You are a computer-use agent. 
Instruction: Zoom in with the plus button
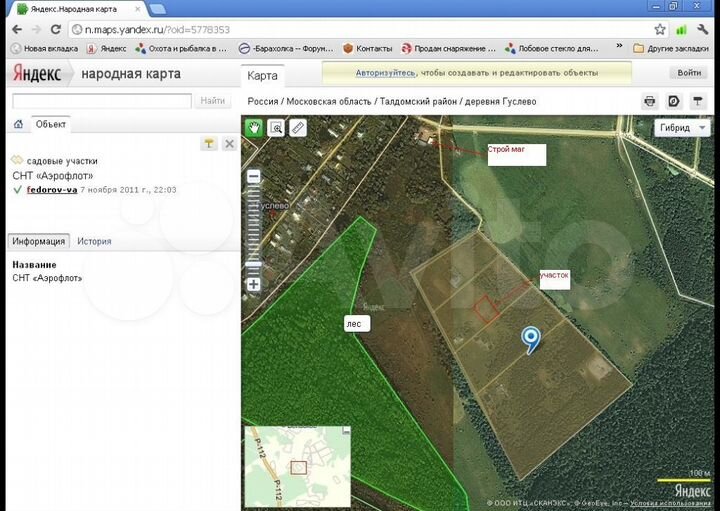pos(253,284)
